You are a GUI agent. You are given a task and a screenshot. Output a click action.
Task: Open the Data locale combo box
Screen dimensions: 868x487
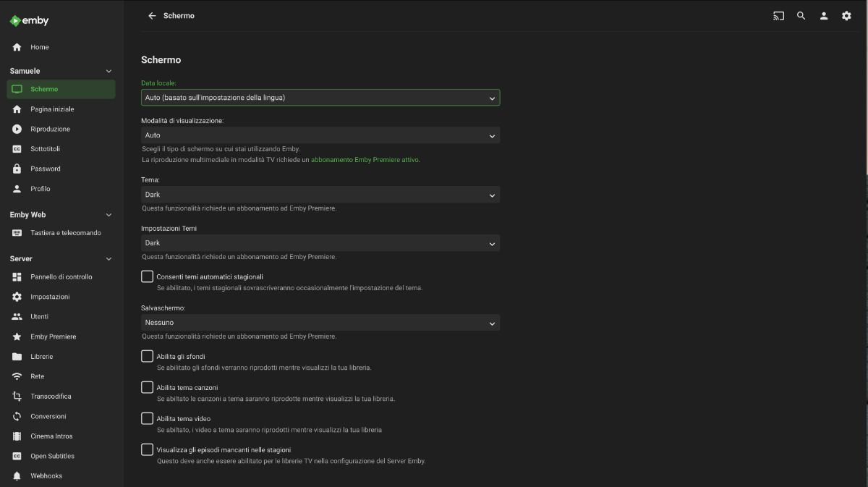pyautogui.click(x=320, y=98)
